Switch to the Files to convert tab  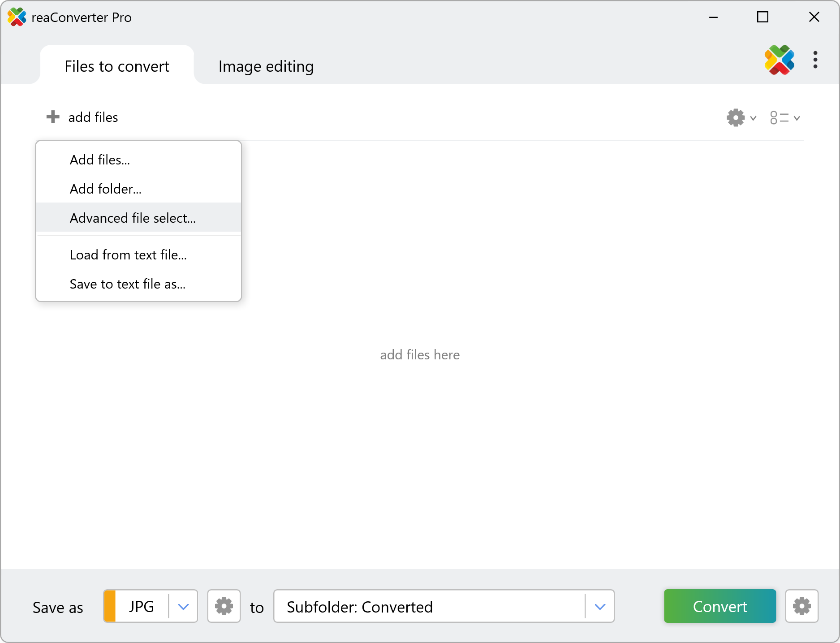click(117, 66)
